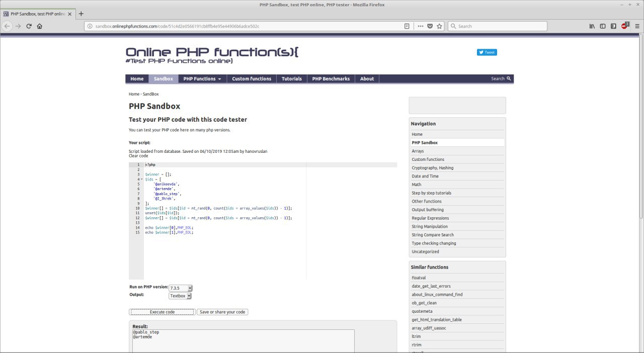Click the Tweet button
The image size is (644, 353).
[x=487, y=52]
